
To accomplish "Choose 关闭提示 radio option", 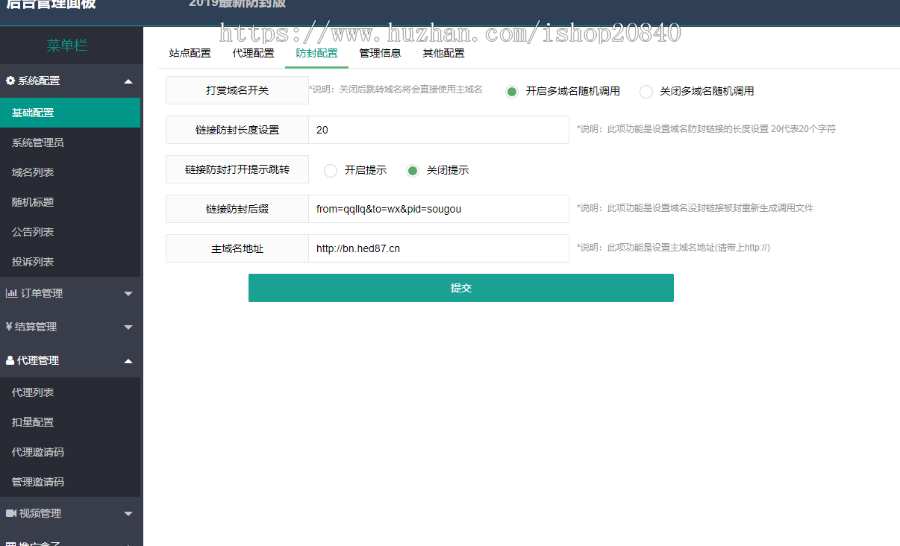I will point(412,171).
